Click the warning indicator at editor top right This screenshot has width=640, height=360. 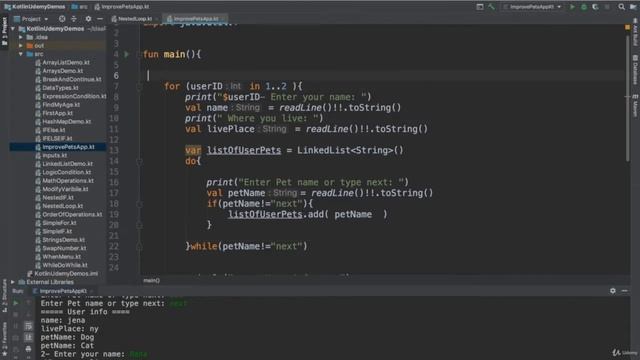(x=627, y=27)
